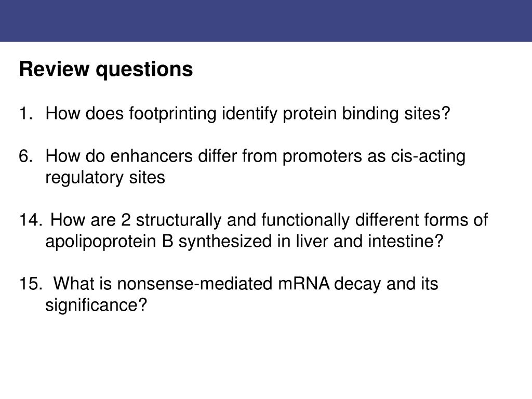Viewport: 532px width, 399px height.
Task: Click 'protein binding sites?' text
Action: point(366,114)
